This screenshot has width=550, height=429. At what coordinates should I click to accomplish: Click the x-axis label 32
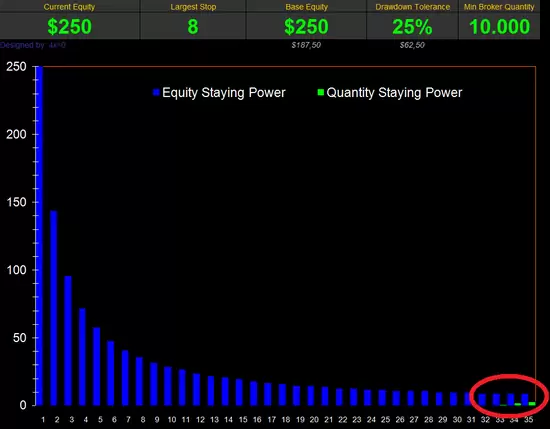click(485, 420)
